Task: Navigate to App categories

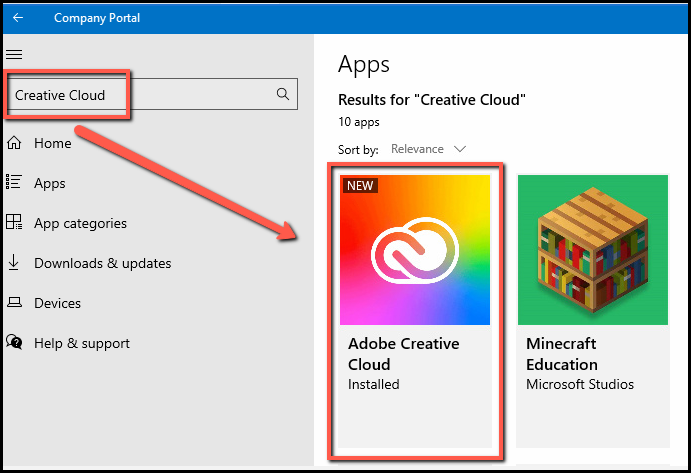Action: 80,223
